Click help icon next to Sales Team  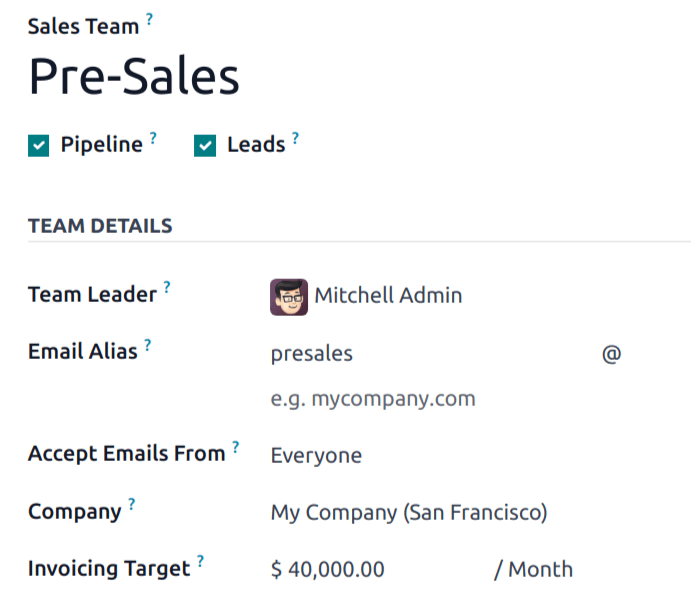(150, 18)
